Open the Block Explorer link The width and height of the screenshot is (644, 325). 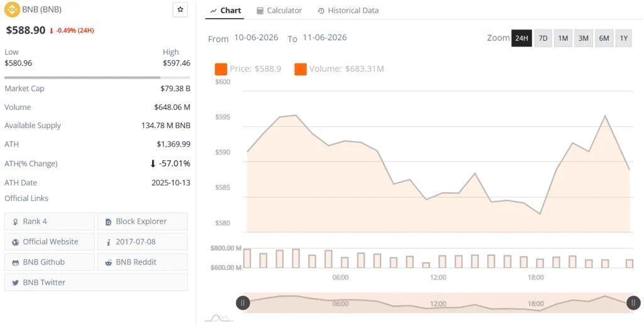click(143, 221)
